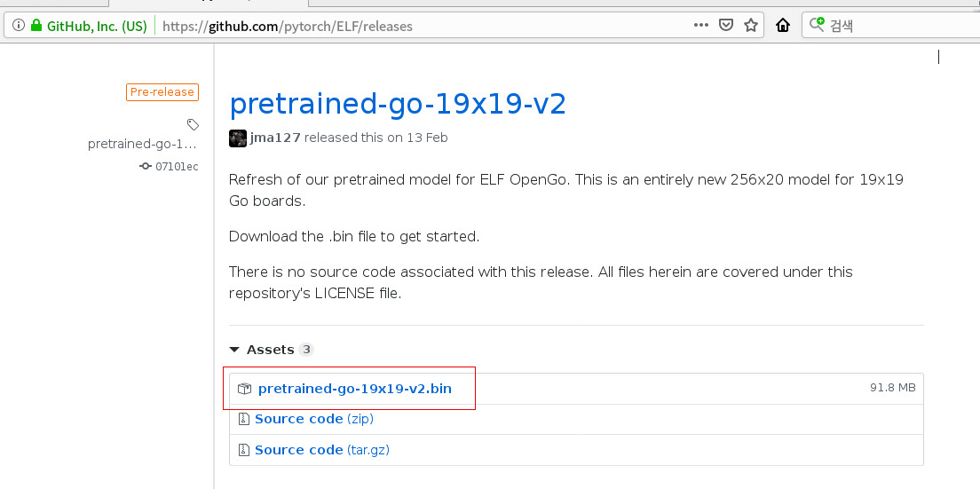Click the Pocket save icon

[x=725, y=26]
